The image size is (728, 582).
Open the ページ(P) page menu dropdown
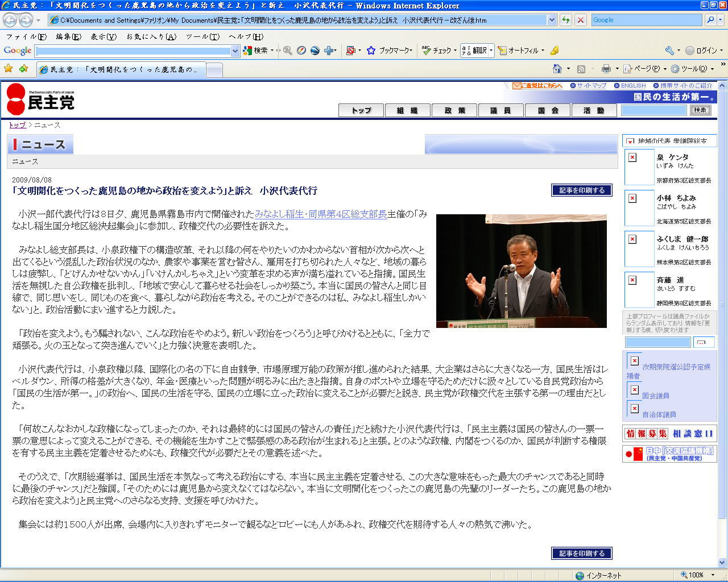[x=646, y=69]
